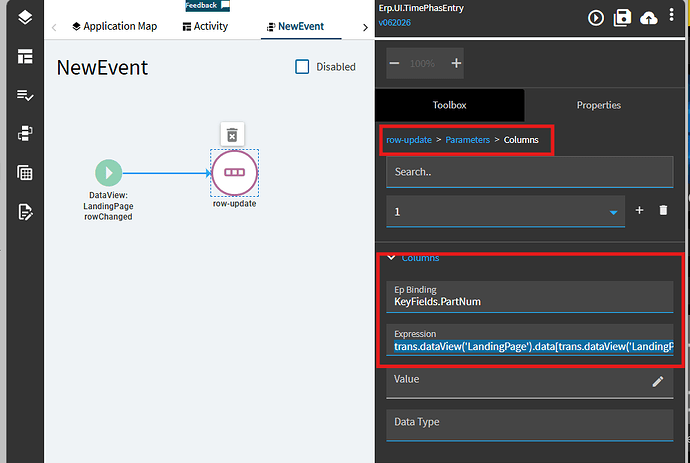Click the layout grid sidebar icon
Viewport: 690px width, 463px height.
point(25,56)
